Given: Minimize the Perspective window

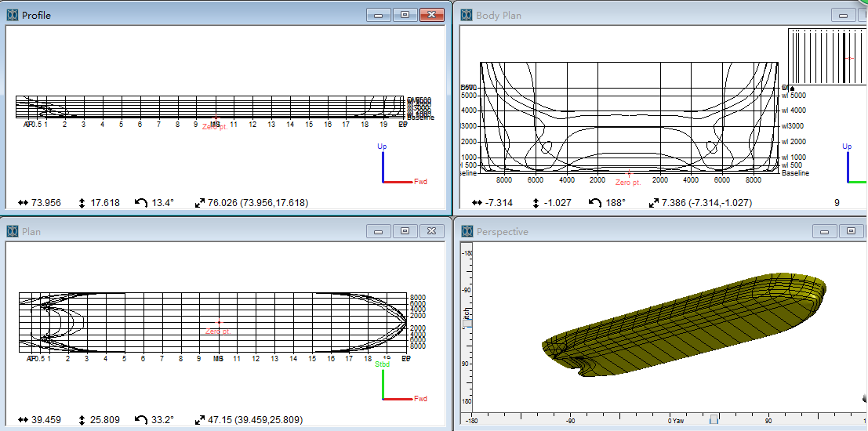Looking at the screenshot, I should (825, 232).
